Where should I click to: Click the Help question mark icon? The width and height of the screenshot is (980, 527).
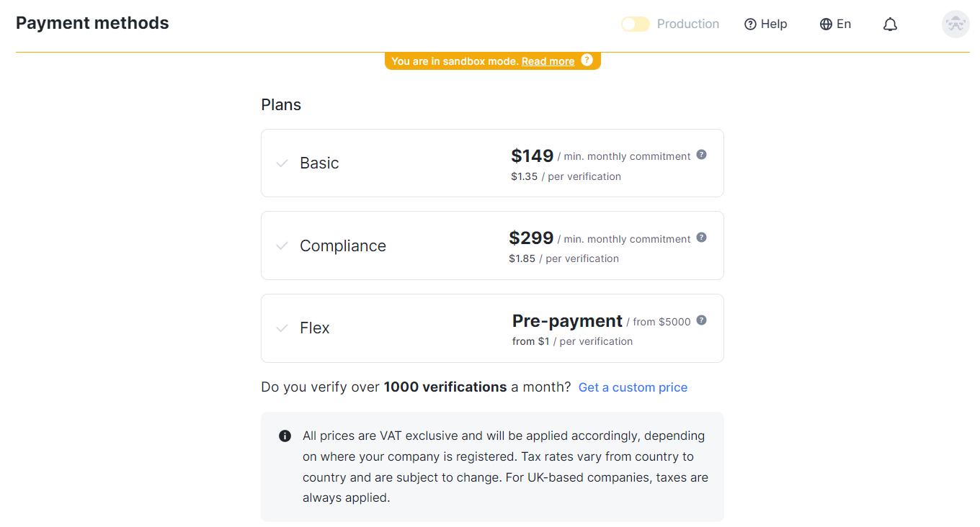tap(750, 24)
